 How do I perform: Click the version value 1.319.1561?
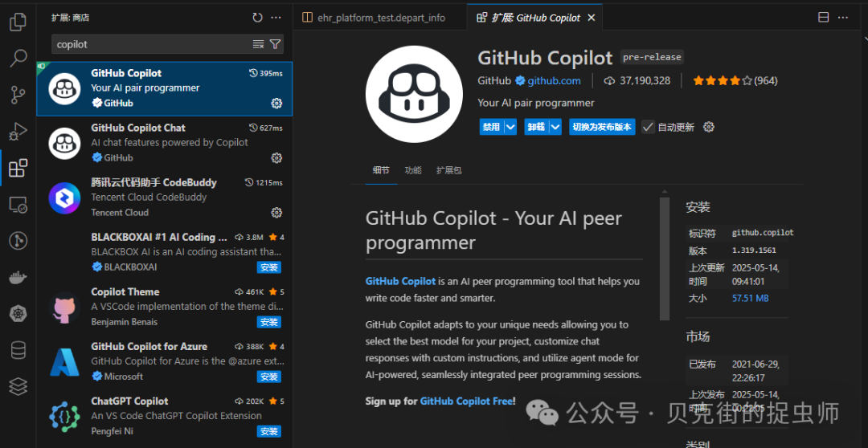755,250
